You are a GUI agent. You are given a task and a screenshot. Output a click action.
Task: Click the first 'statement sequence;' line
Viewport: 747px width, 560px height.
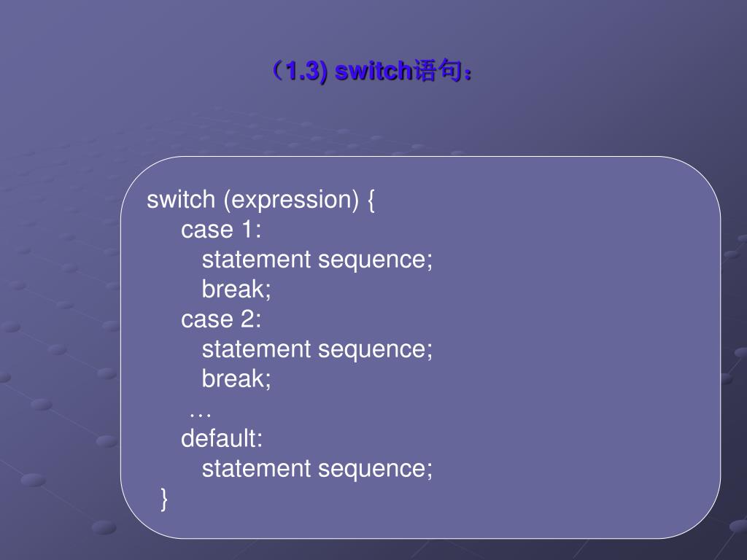pyautogui.click(x=317, y=260)
